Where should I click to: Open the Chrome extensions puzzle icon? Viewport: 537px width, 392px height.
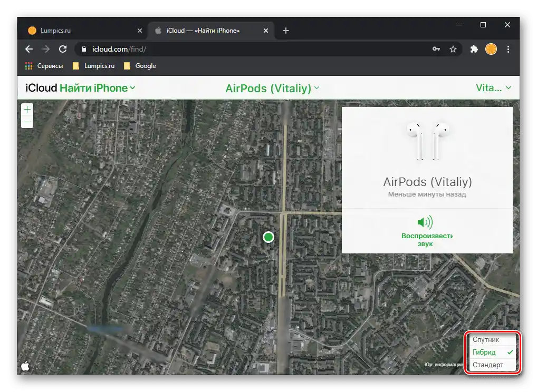[x=474, y=49]
